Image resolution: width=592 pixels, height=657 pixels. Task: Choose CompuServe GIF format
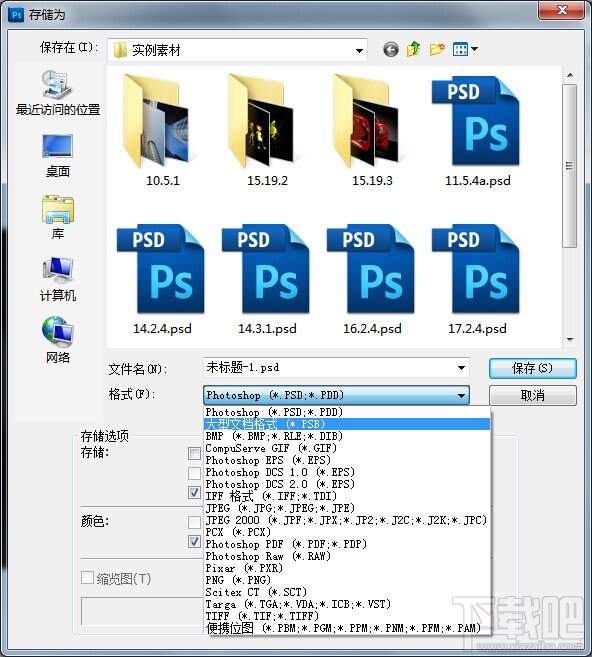[347, 448]
